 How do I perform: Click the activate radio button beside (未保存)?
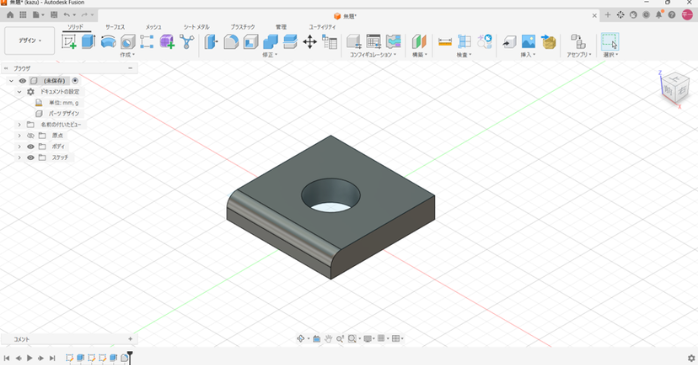(x=75, y=81)
